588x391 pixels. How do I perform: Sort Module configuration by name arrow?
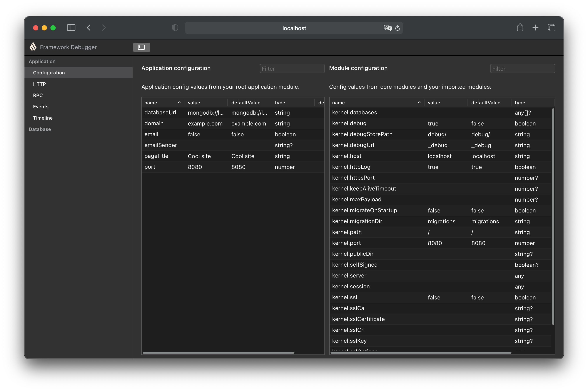click(419, 102)
